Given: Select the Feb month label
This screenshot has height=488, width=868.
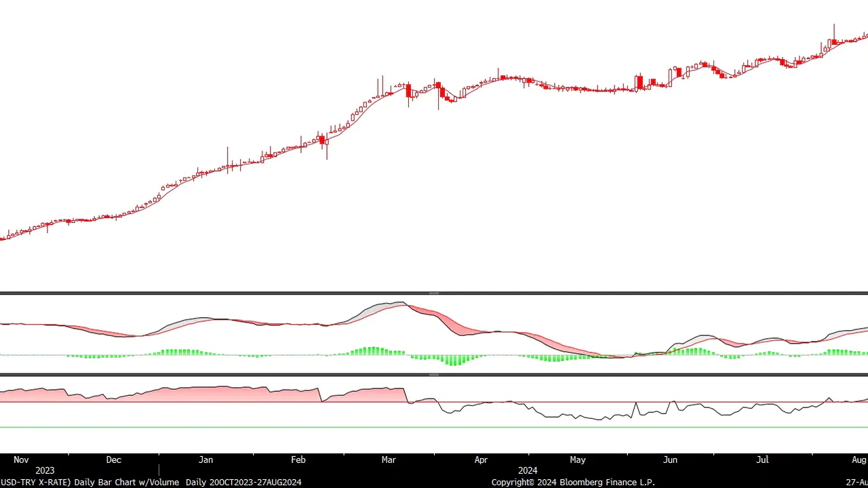Looking at the screenshot, I should (298, 460).
